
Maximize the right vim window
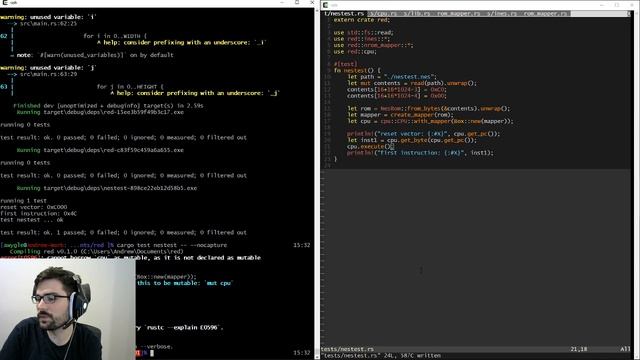pyautogui.click(x=617, y=5)
